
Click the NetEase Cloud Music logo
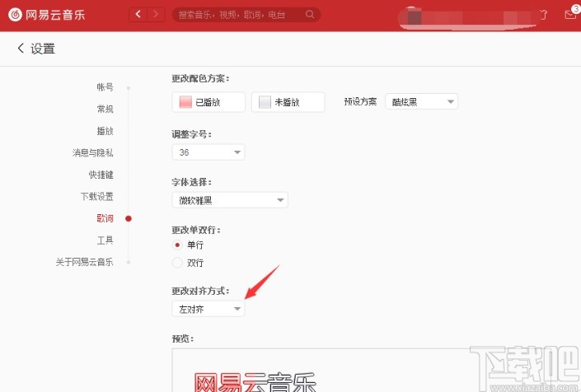click(47, 15)
